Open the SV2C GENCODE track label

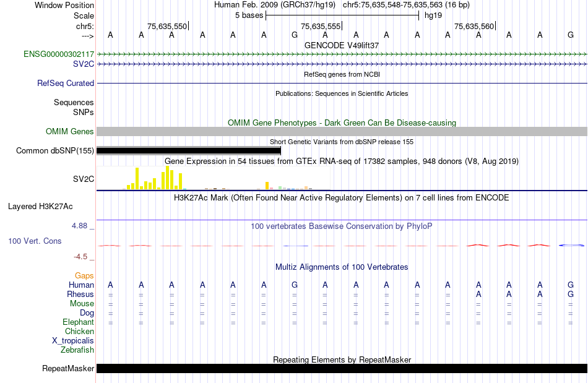tap(84, 64)
